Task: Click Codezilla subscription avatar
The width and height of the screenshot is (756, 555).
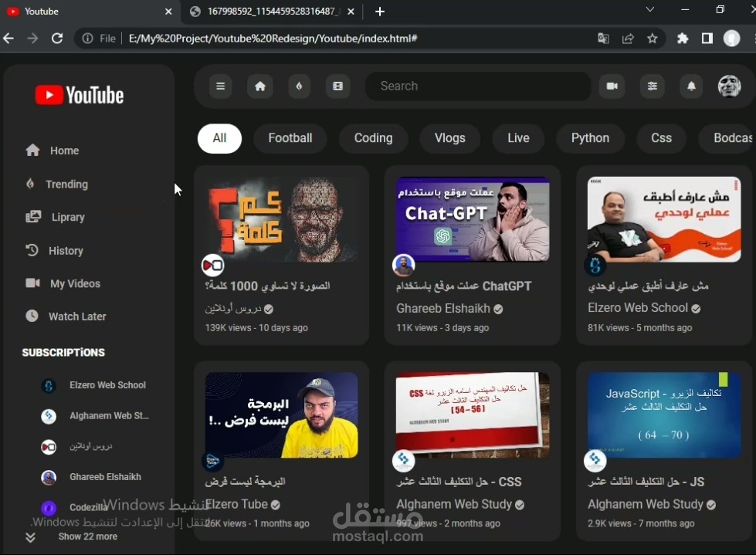Action: point(48,508)
